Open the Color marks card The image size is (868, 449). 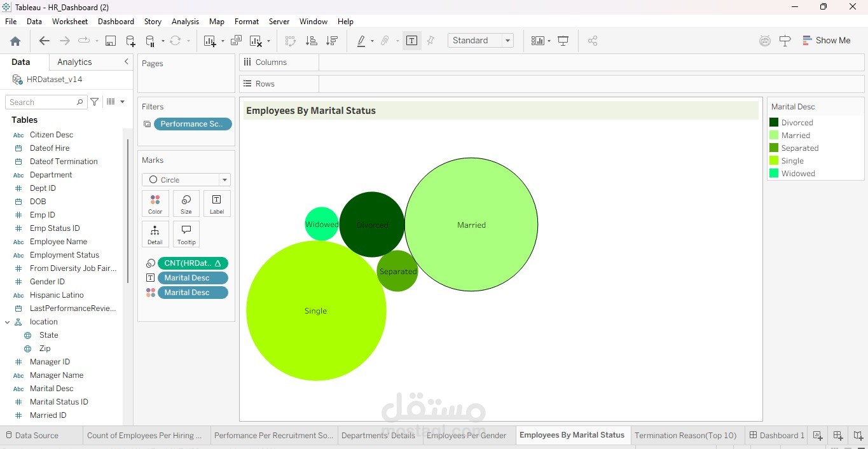pos(155,204)
